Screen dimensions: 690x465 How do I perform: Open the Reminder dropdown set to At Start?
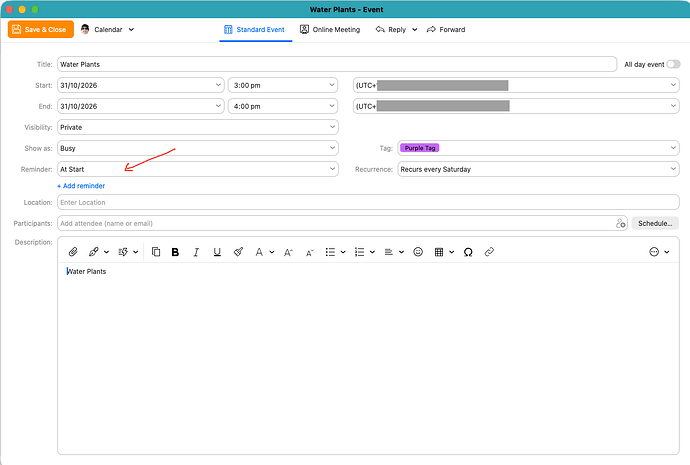pyautogui.click(x=198, y=169)
